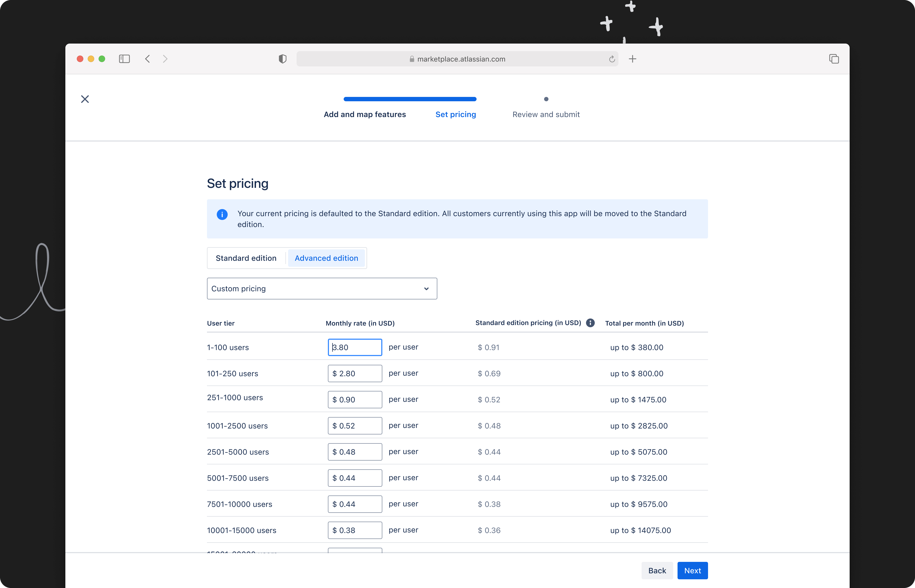Open the privacy shield report icon
Screen dimensions: 915x588
coord(282,59)
